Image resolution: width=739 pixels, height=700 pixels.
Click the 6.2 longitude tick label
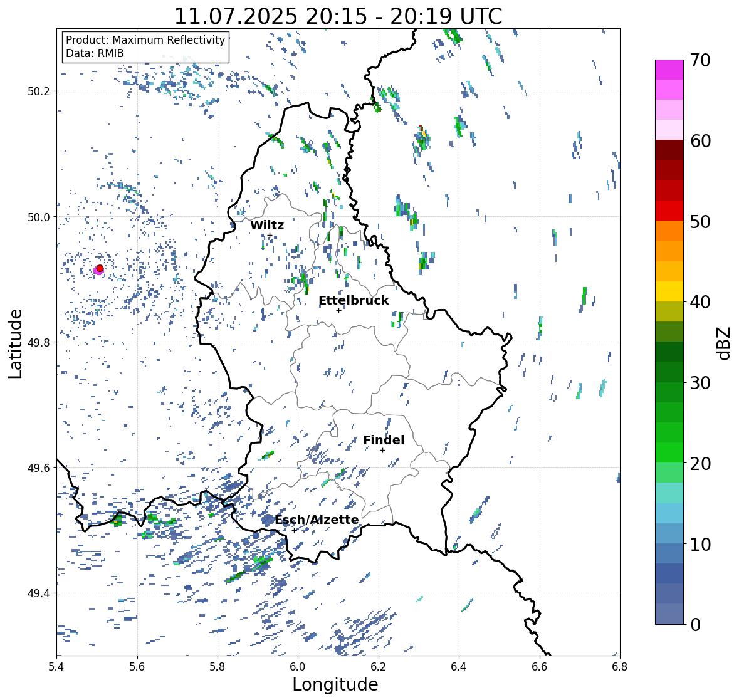[x=379, y=667]
